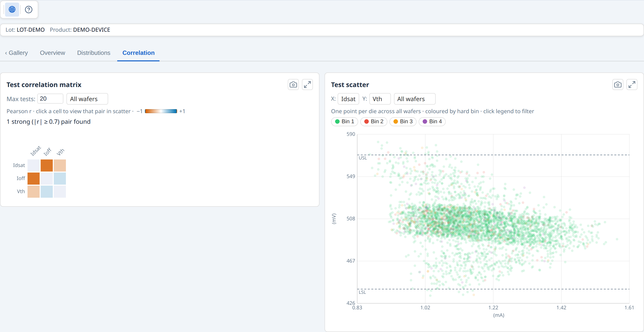Open the Distributions tab
Viewport: 644px width, 332px height.
pos(94,53)
